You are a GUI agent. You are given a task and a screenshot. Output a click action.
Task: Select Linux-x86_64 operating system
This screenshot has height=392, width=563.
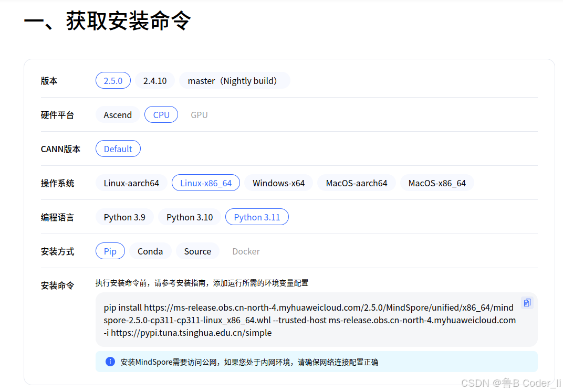[206, 183]
